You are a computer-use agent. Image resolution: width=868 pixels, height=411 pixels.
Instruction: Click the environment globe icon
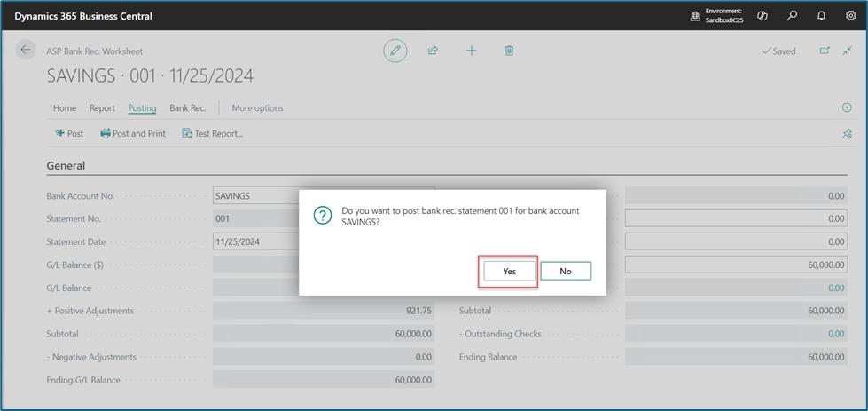click(695, 17)
